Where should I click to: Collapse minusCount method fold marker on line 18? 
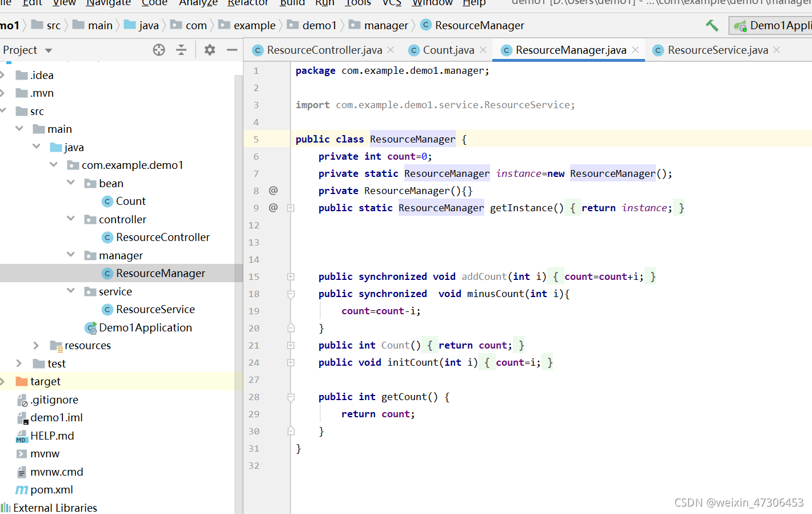coord(290,294)
